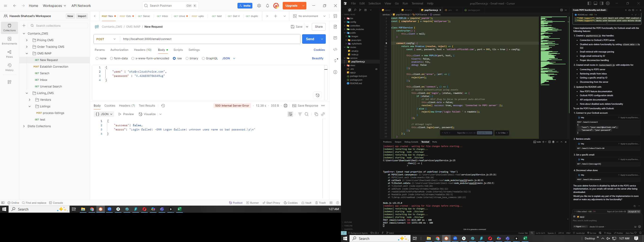Screen dimensions: 644x242
Task: Click the Upgrade button in Postman
Action: (291, 6)
